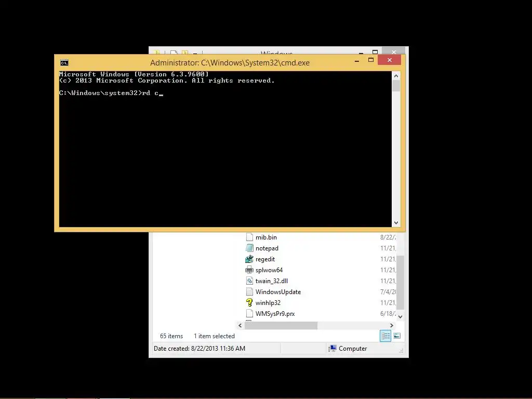Select the WindowsUpdate log file icon

[x=249, y=291]
